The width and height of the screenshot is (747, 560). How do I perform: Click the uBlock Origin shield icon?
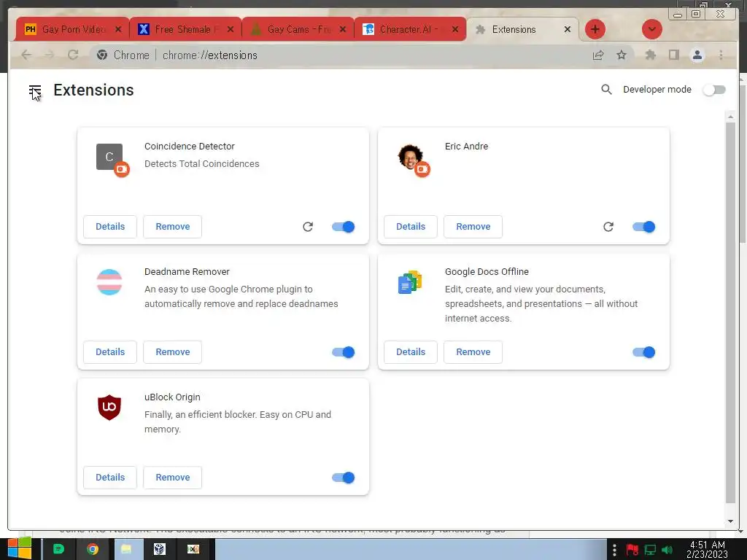point(109,407)
